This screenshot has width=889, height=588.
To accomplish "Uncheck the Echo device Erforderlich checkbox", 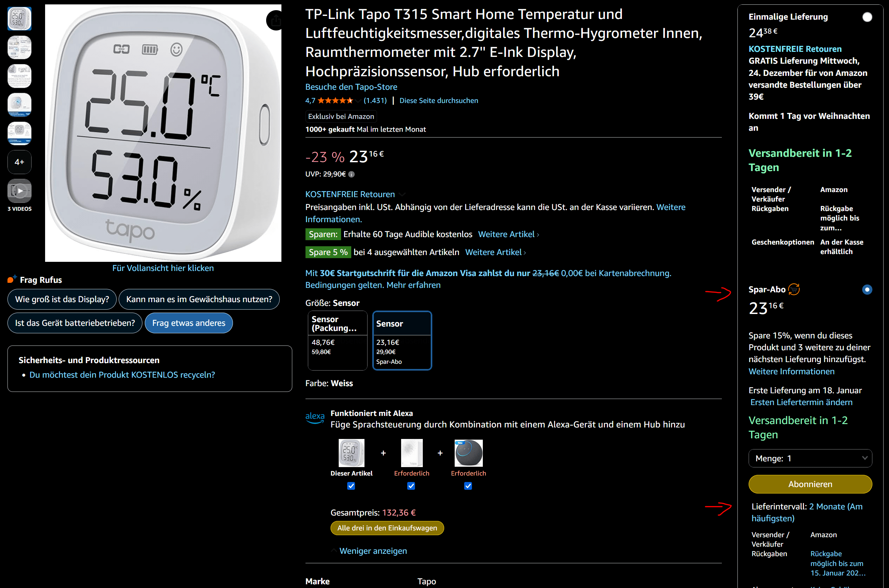I will (x=468, y=486).
